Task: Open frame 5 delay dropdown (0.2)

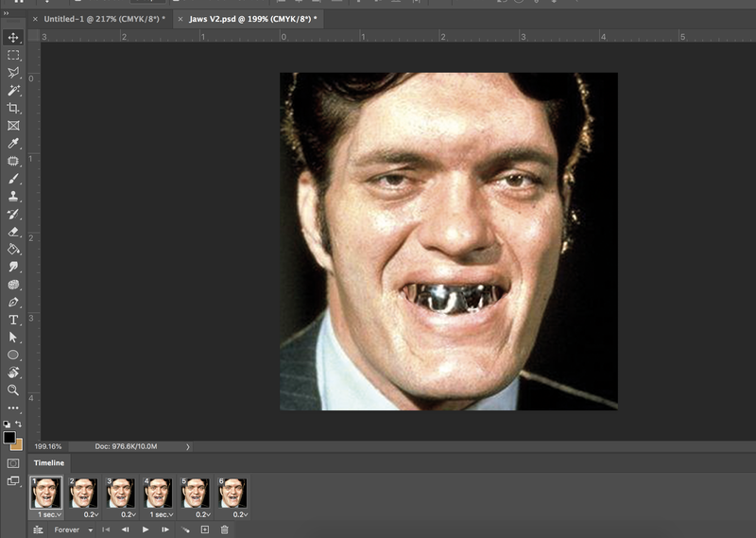Action: [203, 515]
